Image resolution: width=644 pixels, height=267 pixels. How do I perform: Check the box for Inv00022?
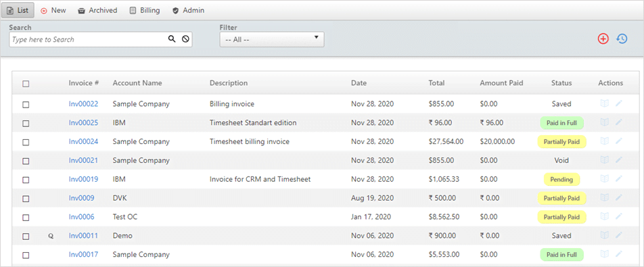(26, 105)
